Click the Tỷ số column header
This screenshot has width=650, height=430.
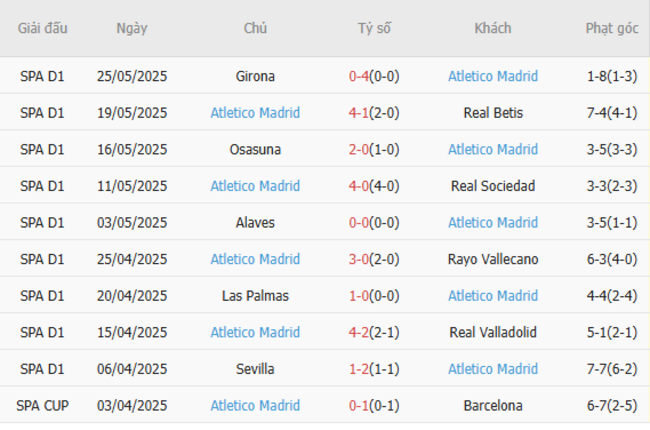(374, 28)
